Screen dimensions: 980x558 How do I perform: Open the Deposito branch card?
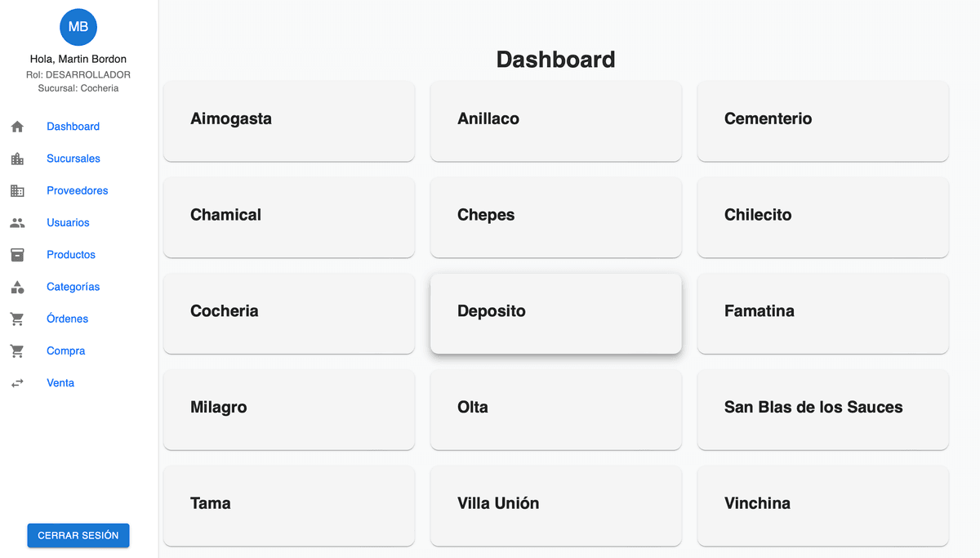555,313
